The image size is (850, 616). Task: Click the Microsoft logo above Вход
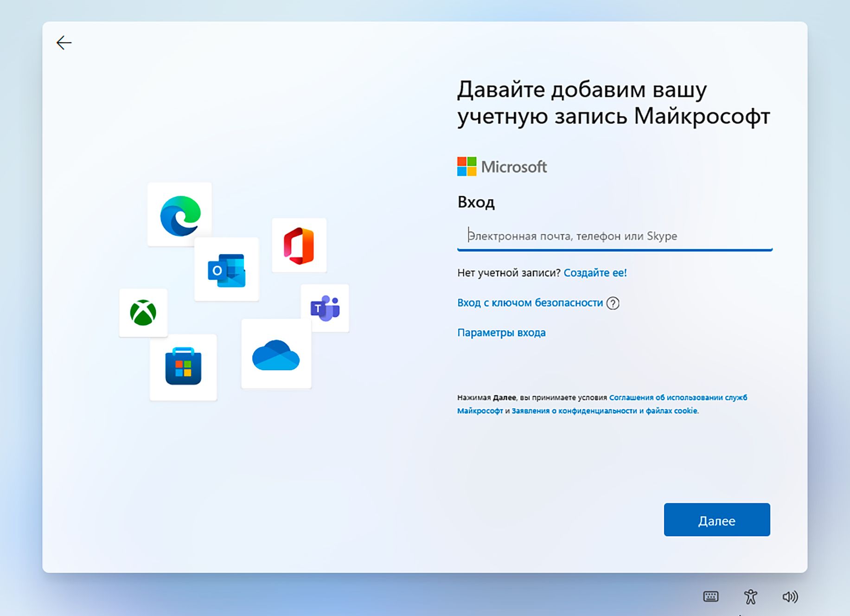coord(467,167)
